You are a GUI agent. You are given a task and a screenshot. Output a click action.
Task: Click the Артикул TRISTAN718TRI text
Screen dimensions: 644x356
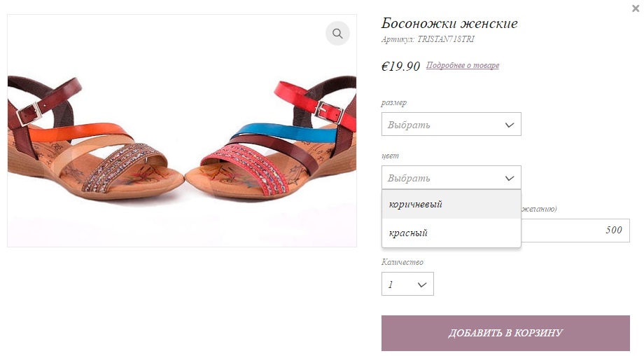[x=428, y=40]
